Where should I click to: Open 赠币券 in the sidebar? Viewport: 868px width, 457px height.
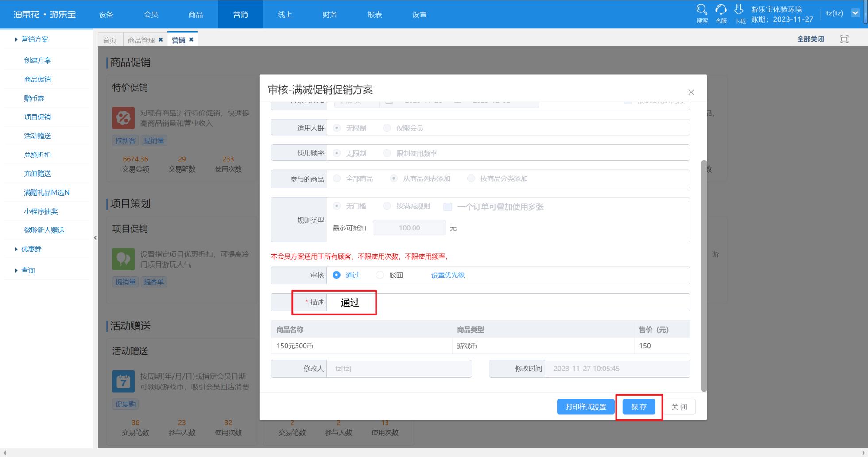[x=34, y=98]
